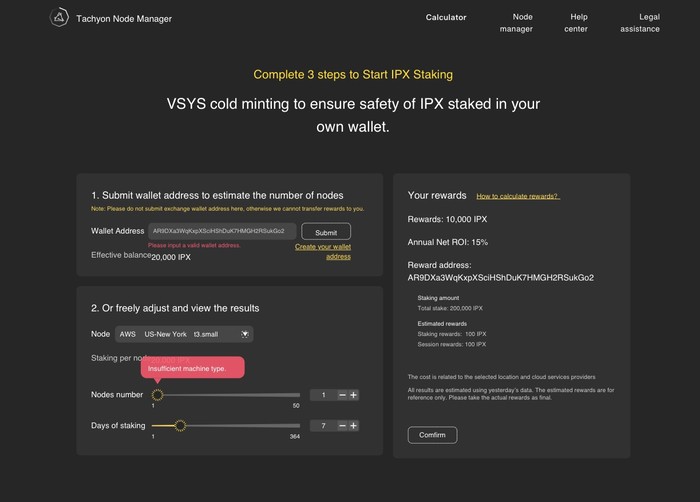This screenshot has height=502, width=700.
Task: Increase Nodes number with plus button
Action: (354, 395)
